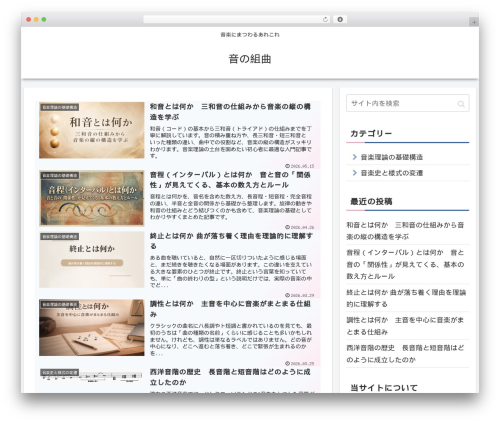
Task: Click the chevron beside 音楽史と様式の変遷
Action: [x=355, y=173]
